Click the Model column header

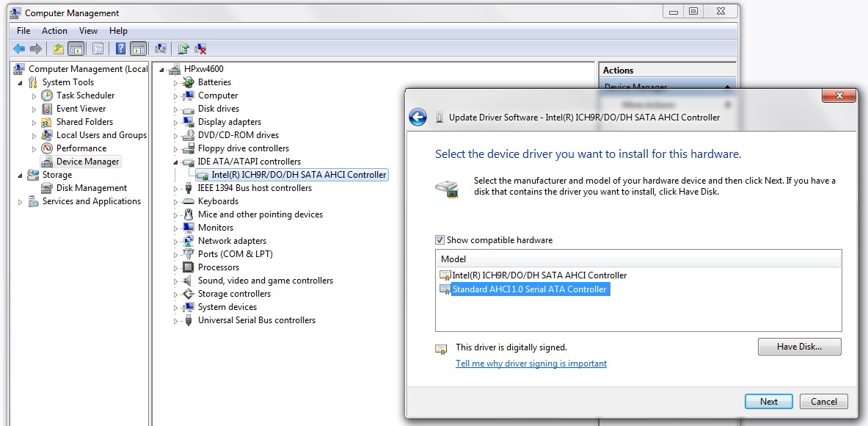pyautogui.click(x=638, y=259)
